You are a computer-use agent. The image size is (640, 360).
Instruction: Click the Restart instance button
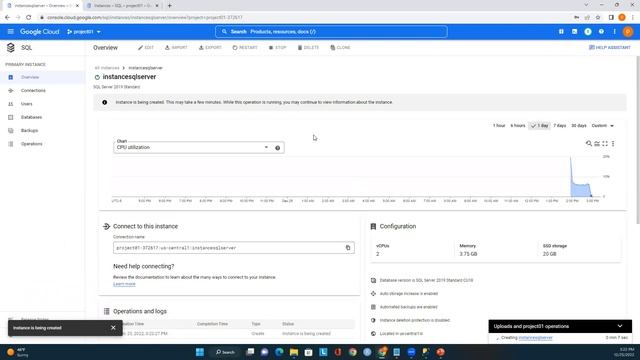245,48
